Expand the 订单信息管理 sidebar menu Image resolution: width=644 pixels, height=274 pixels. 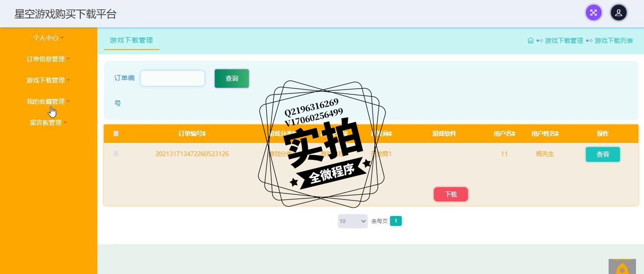click(x=48, y=59)
